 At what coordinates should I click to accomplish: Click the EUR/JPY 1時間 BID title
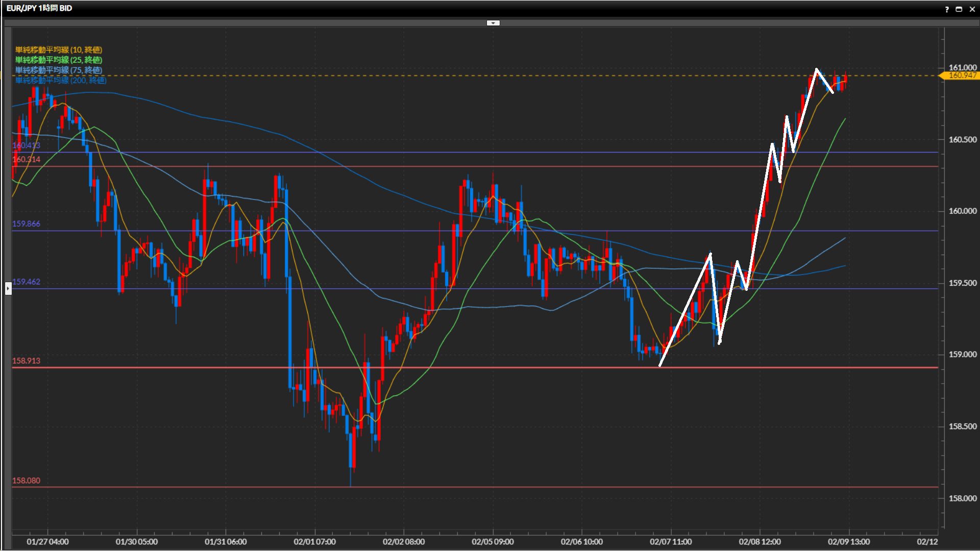39,8
